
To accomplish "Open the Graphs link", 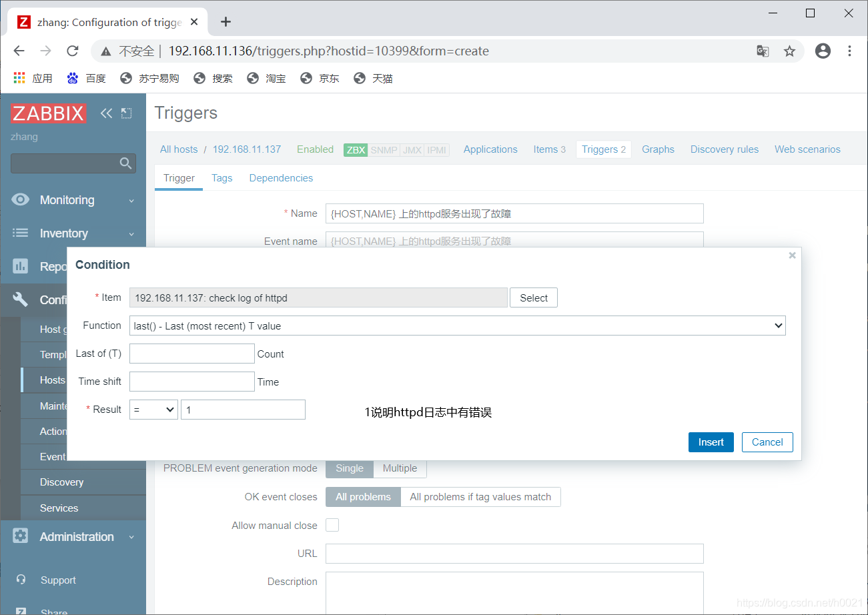I will coord(658,149).
